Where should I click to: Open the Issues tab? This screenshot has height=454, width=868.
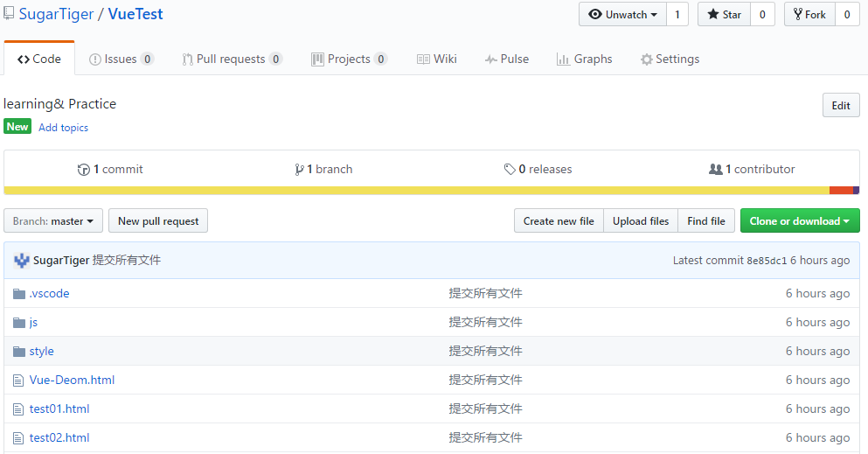click(122, 59)
